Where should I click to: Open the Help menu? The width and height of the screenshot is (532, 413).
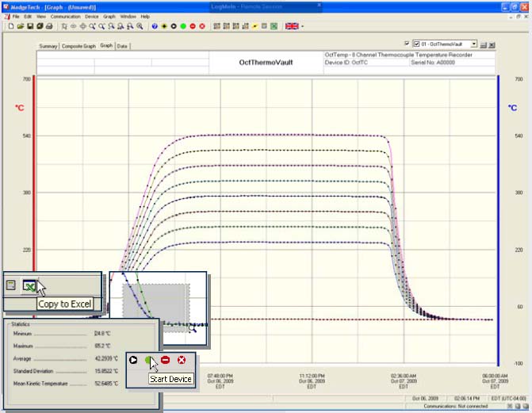point(145,17)
